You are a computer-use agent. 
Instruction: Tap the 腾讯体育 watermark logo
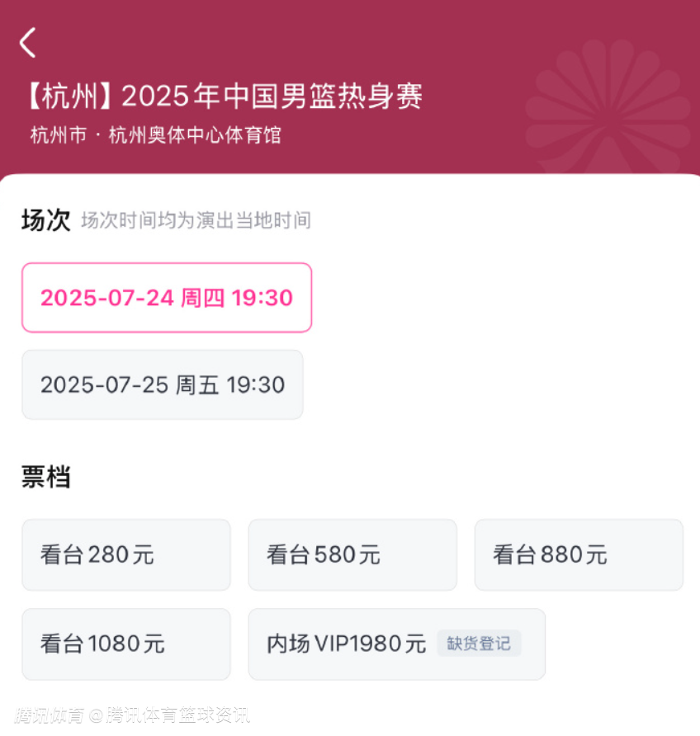(x=50, y=715)
